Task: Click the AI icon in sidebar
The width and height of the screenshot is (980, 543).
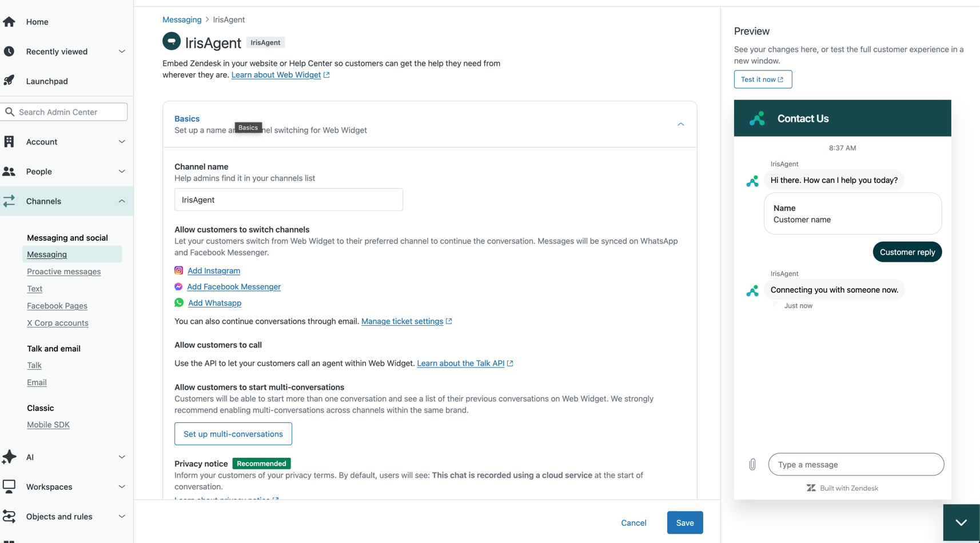Action: 9,457
